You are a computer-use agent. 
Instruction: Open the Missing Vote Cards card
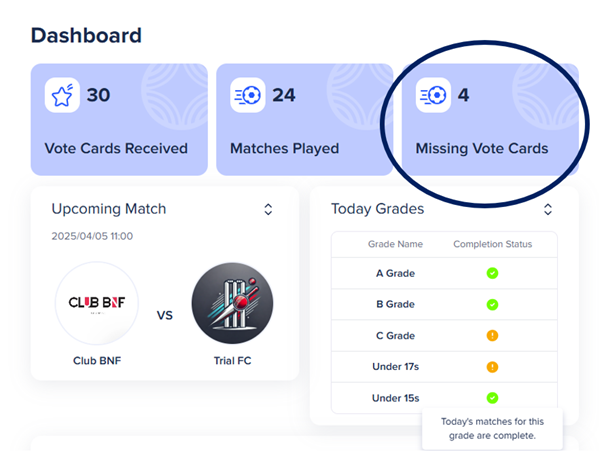(x=490, y=120)
